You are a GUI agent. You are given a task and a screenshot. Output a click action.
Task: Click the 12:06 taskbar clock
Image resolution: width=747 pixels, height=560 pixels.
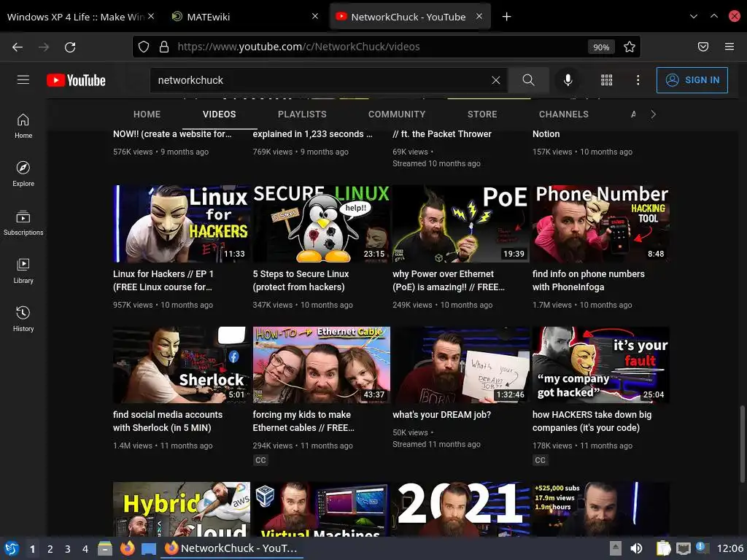pyautogui.click(x=729, y=548)
